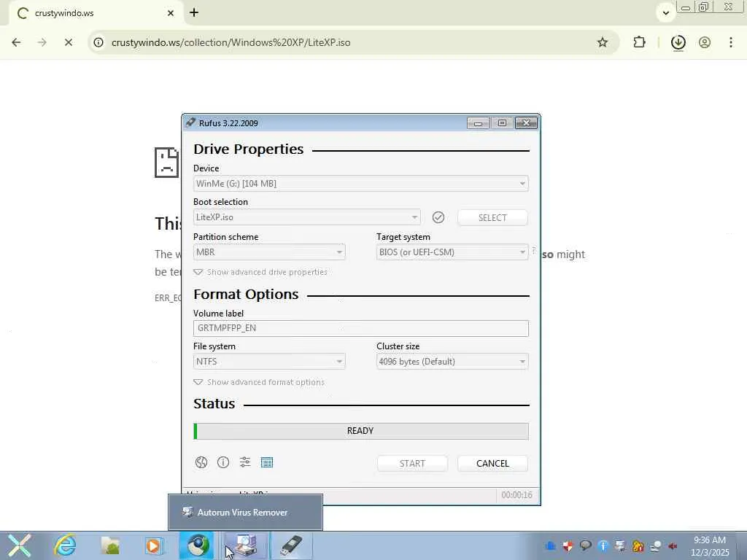The height and width of the screenshot is (560, 747).
Task: Stop loading the page
Action: [x=68, y=42]
